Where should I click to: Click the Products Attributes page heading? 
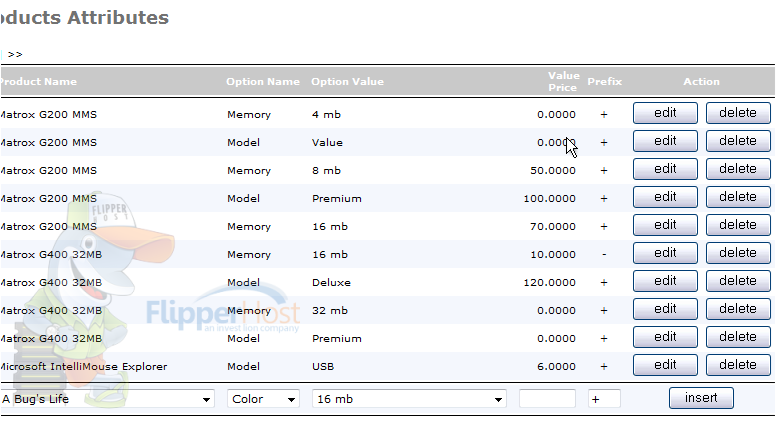84,18
